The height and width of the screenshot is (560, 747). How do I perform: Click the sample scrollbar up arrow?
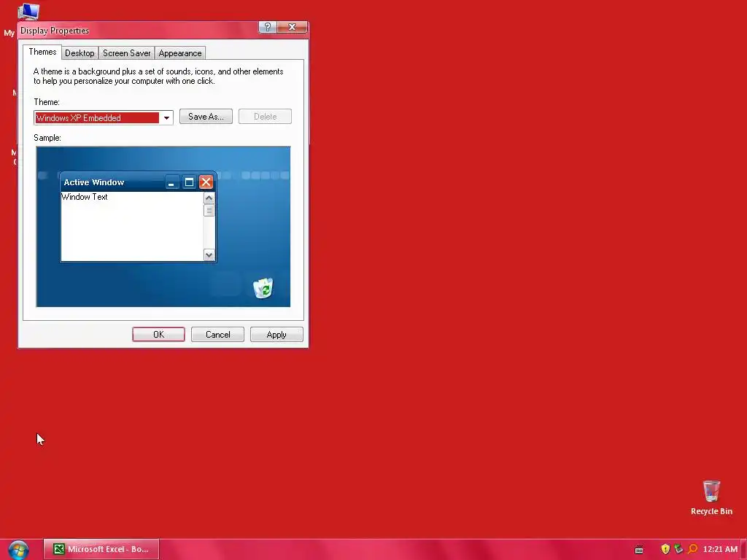pyautogui.click(x=209, y=198)
